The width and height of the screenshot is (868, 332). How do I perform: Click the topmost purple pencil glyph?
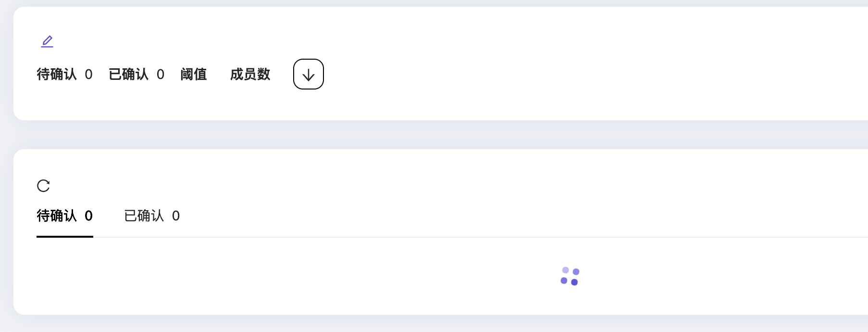[47, 41]
